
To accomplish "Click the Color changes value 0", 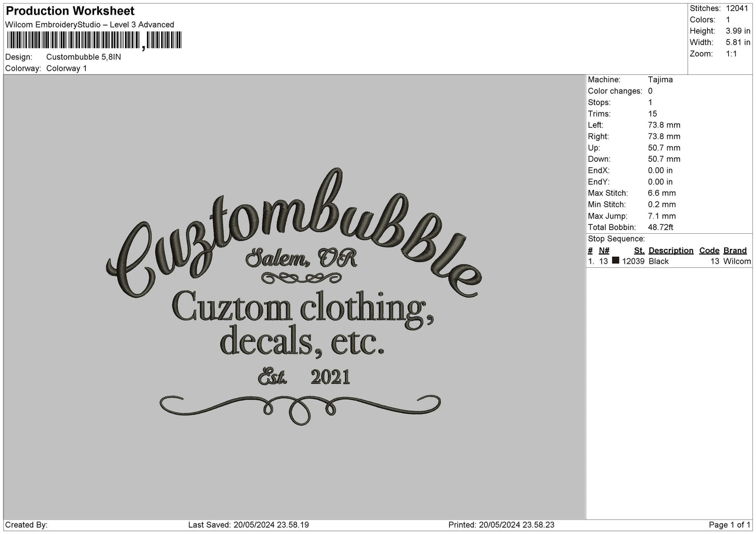I will [650, 91].
